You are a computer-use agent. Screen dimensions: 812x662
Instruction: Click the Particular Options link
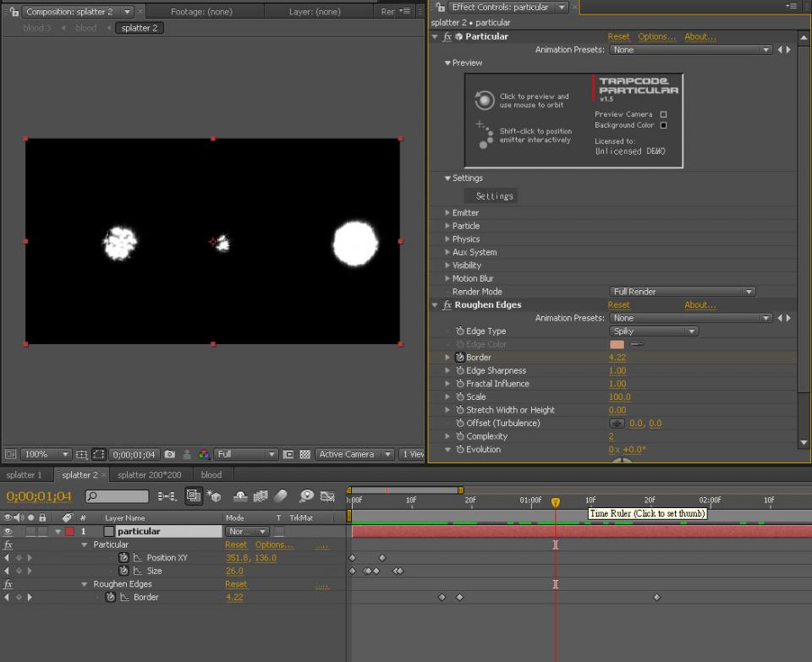tap(656, 37)
